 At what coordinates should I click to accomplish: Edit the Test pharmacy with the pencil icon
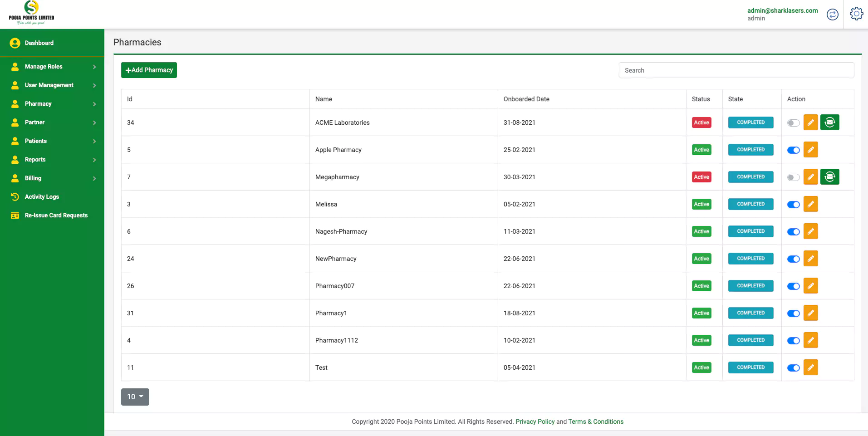click(810, 367)
